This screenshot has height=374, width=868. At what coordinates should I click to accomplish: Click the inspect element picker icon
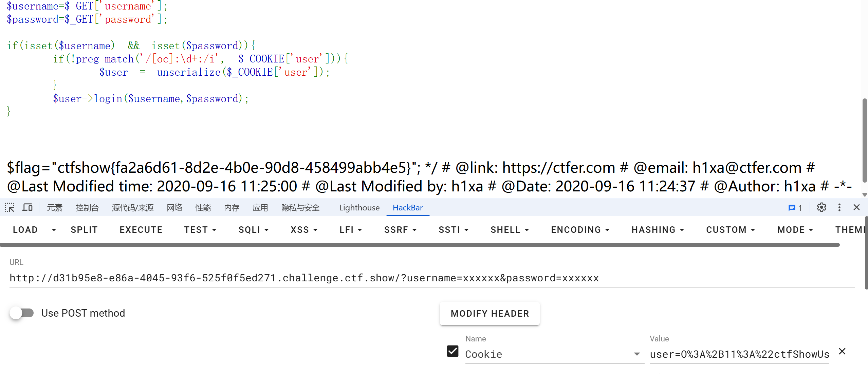coord(10,208)
